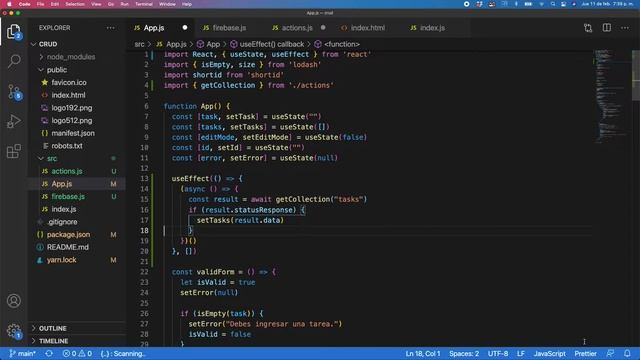The height and width of the screenshot is (360, 640).
Task: Click src in the breadcrumb
Action: (x=140, y=44)
